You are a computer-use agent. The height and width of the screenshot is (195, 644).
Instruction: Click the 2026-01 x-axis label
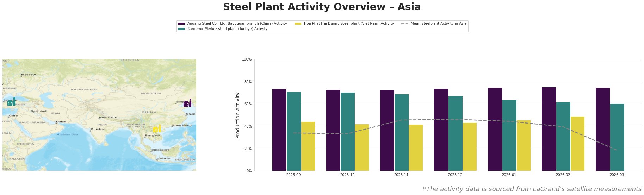pyautogui.click(x=509, y=175)
